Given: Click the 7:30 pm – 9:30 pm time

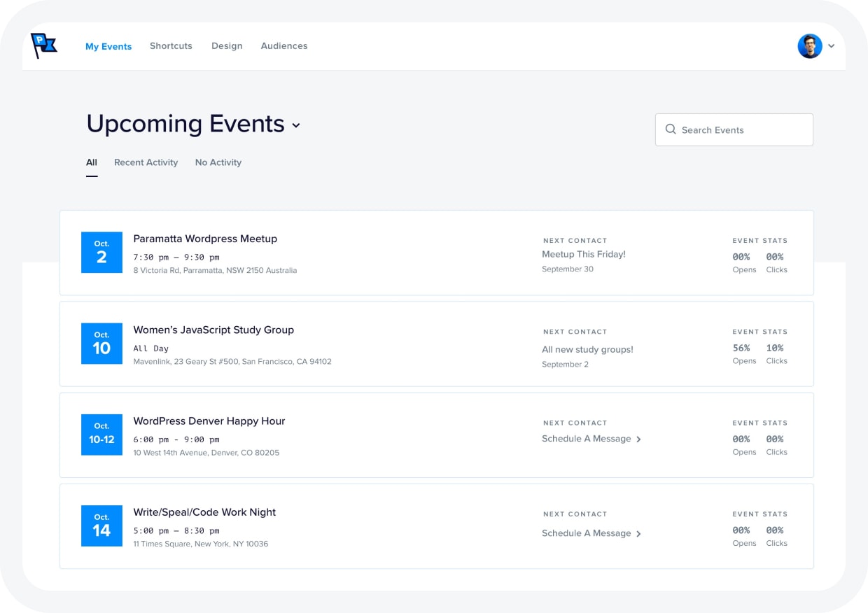Looking at the screenshot, I should [x=176, y=258].
